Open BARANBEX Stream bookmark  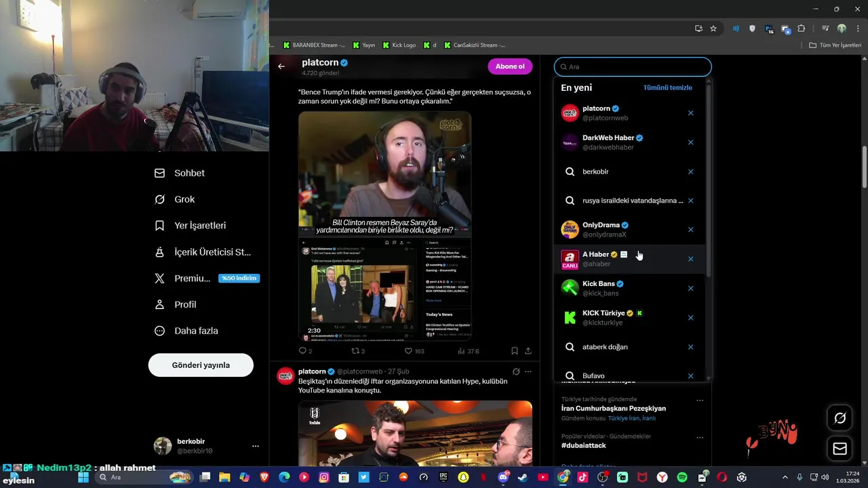coord(314,45)
